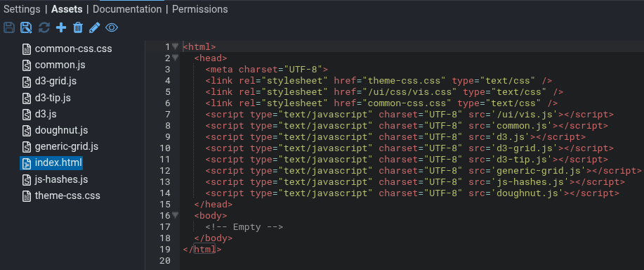The width and height of the screenshot is (644, 270).
Task: Click the closing </head> tag
Action: click(x=213, y=204)
